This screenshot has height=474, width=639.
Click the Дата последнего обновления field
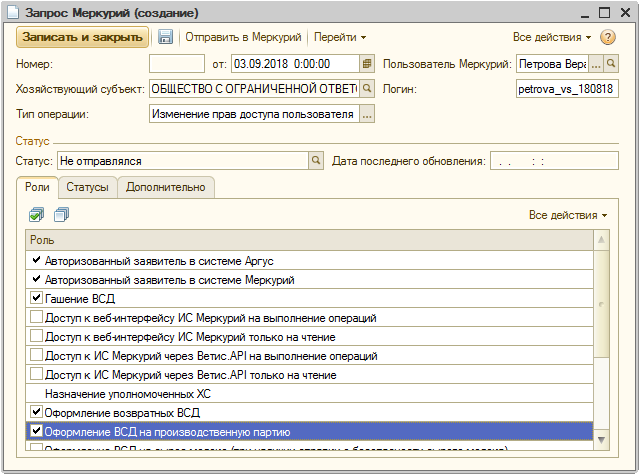[x=554, y=161]
